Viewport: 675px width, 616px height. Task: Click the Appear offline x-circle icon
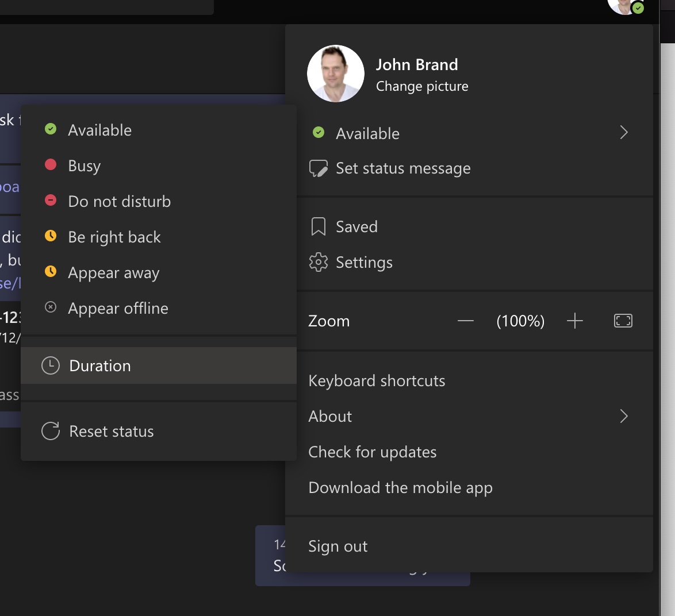coord(51,307)
